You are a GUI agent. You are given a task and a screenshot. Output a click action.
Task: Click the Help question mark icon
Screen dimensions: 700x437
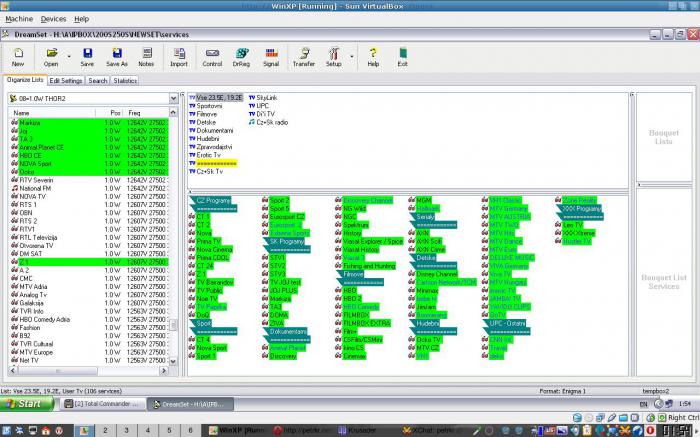point(373,57)
